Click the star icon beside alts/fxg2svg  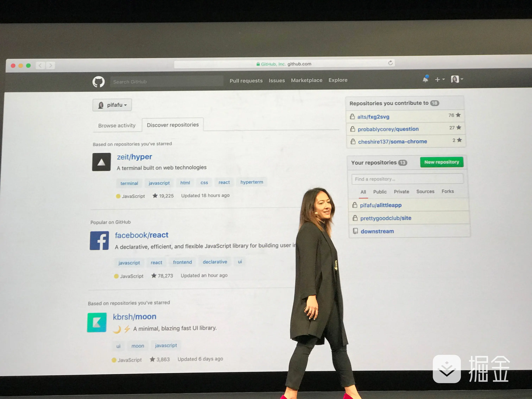coord(458,115)
